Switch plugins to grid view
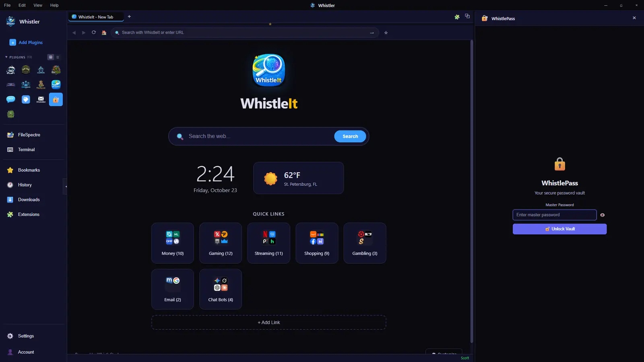 coord(51,57)
